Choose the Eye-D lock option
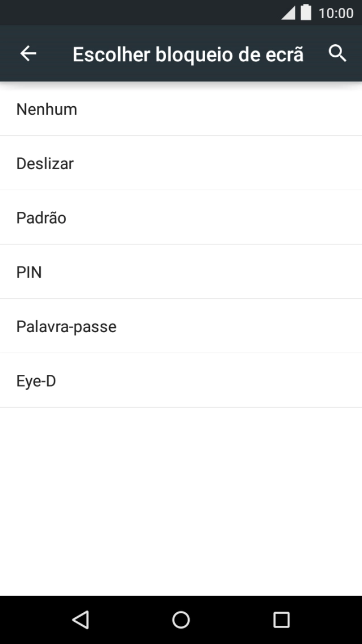Viewport: 362px width, 644px height. point(181,380)
